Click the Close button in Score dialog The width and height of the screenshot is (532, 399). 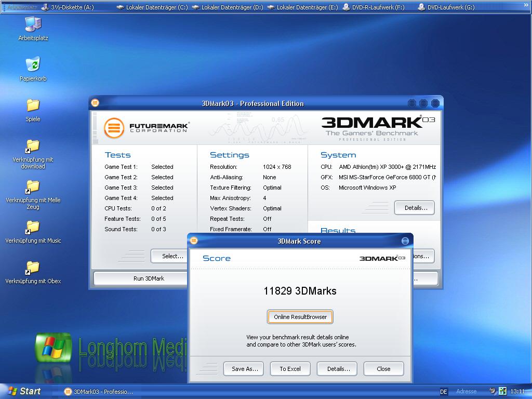click(383, 369)
